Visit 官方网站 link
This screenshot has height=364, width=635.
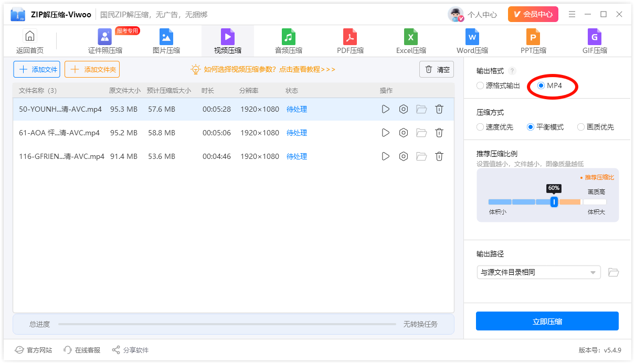click(x=34, y=350)
